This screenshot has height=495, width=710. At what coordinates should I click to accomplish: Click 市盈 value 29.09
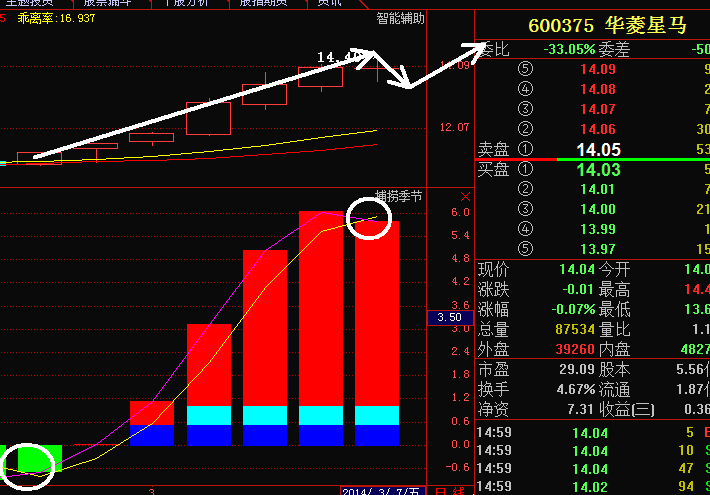pos(577,369)
